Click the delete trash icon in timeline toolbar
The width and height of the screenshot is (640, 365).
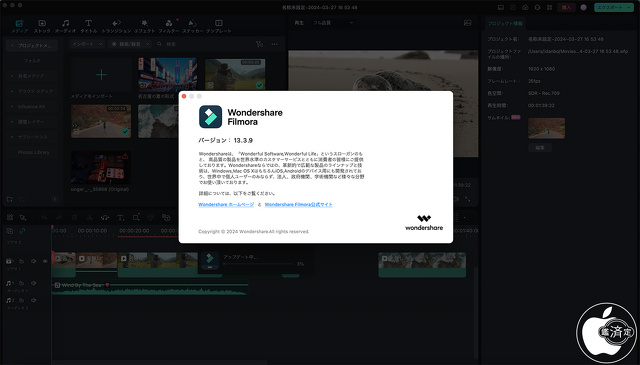pos(74,218)
